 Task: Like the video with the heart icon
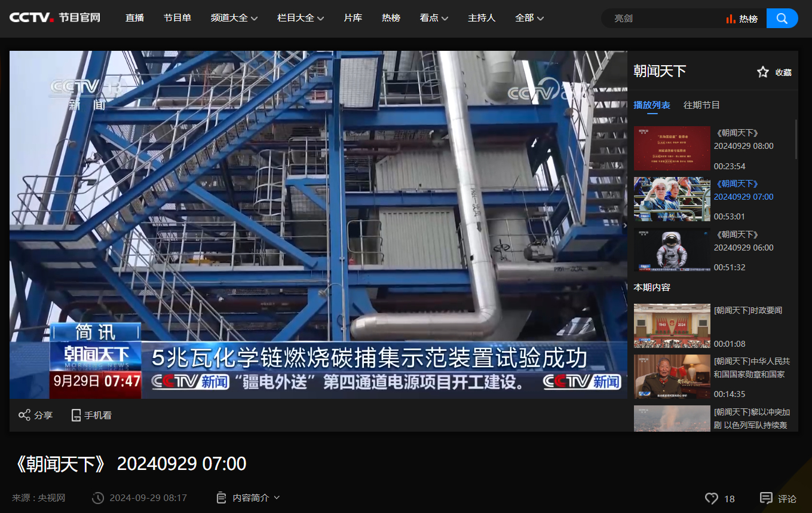coord(711,498)
